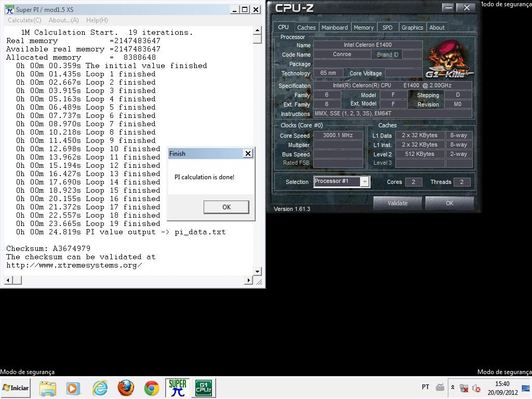This screenshot has width=532, height=399.
Task: Minimize the Super PI window
Action: [x=235, y=9]
